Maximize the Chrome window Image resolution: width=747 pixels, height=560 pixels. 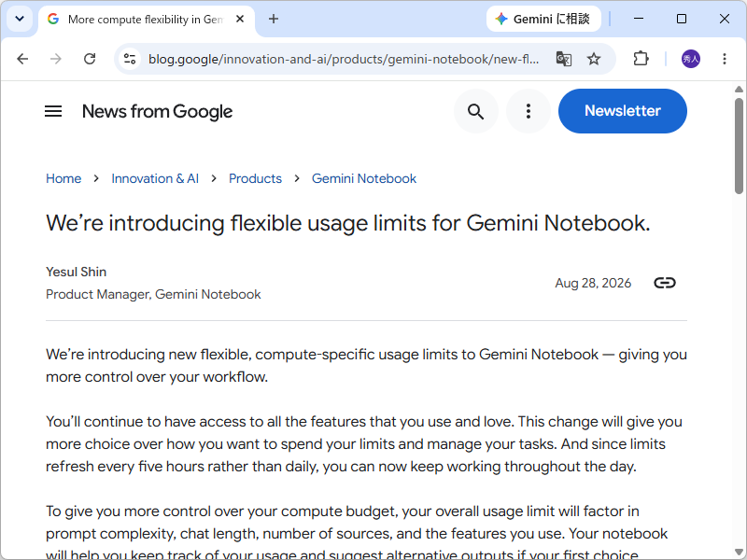tap(682, 19)
